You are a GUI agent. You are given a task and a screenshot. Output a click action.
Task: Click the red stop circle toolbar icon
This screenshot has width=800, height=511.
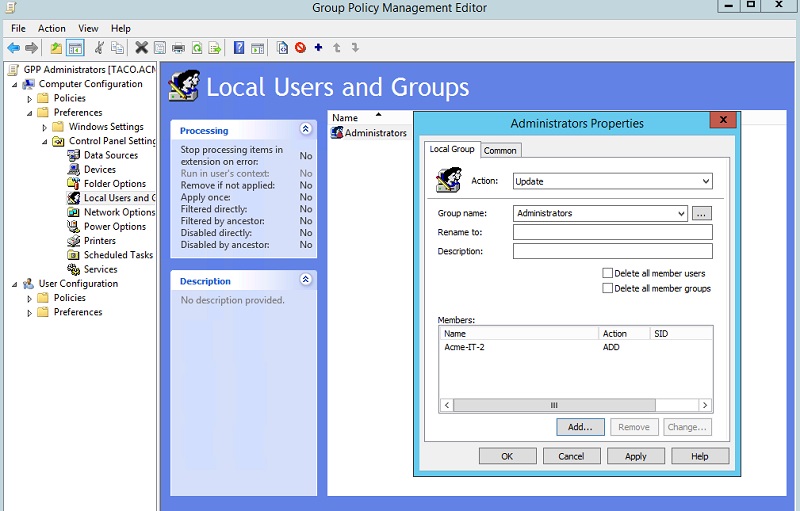pyautogui.click(x=301, y=48)
